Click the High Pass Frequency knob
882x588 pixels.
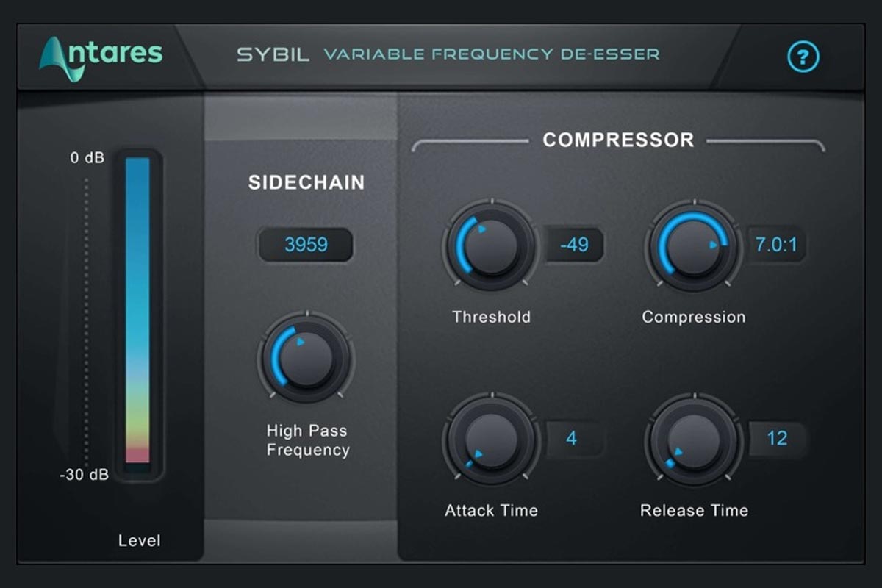(x=306, y=358)
